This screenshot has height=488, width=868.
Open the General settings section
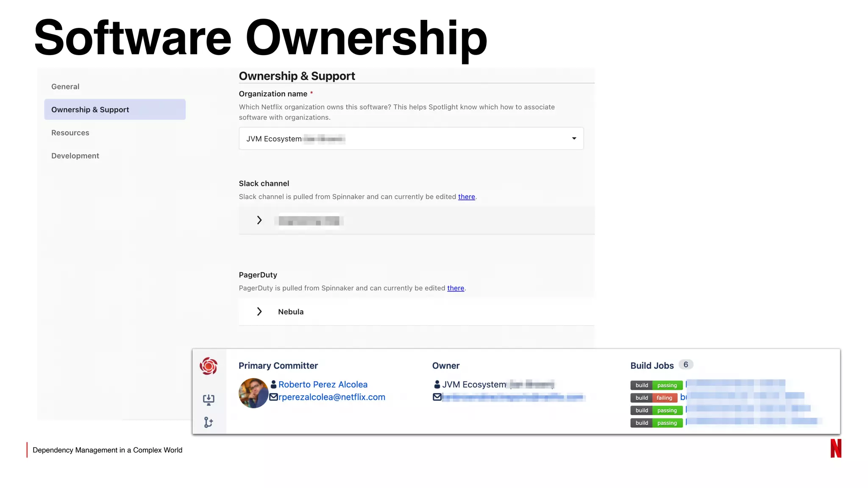pyautogui.click(x=65, y=86)
